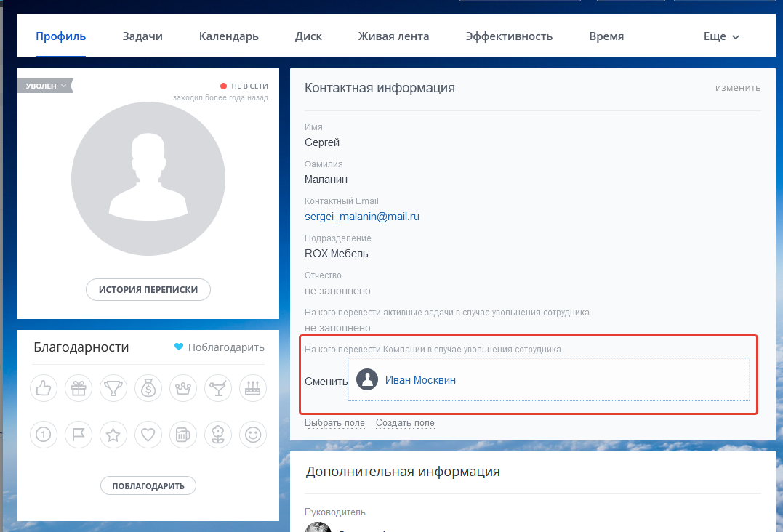Open the sergei_malanin@mail.ru email link

click(362, 217)
